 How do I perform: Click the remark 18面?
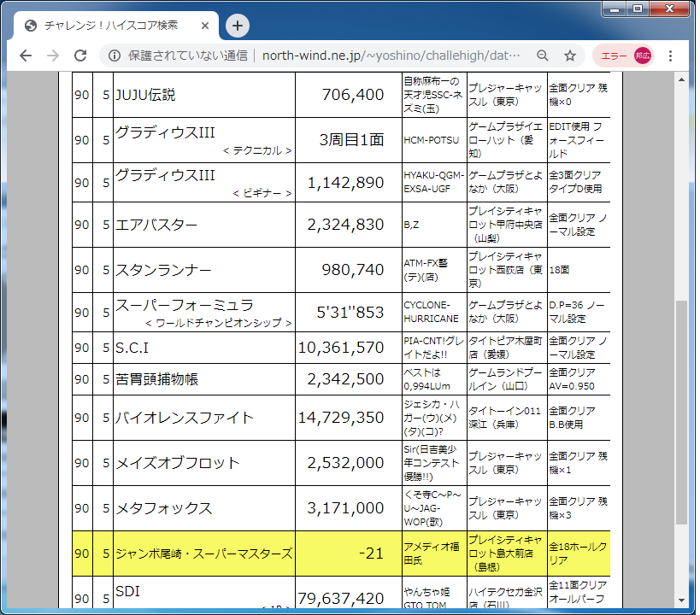tap(559, 270)
